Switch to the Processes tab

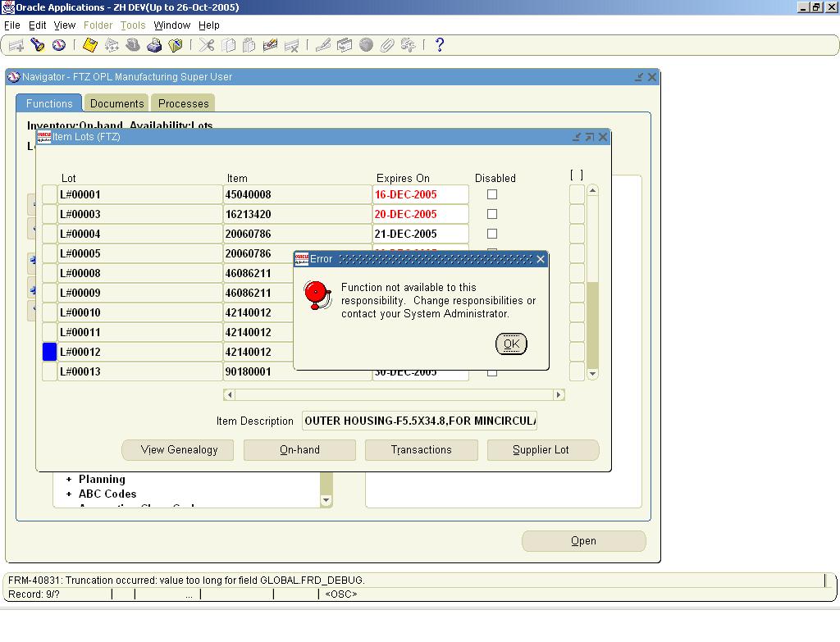click(183, 103)
